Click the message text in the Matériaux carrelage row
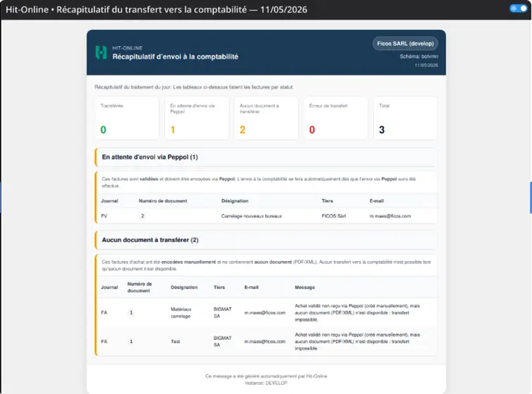The image size is (532, 394). coord(357,312)
